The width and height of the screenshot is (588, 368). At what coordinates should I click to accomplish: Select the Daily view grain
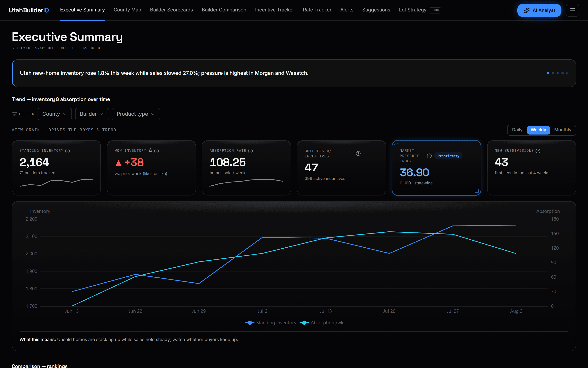tap(517, 130)
